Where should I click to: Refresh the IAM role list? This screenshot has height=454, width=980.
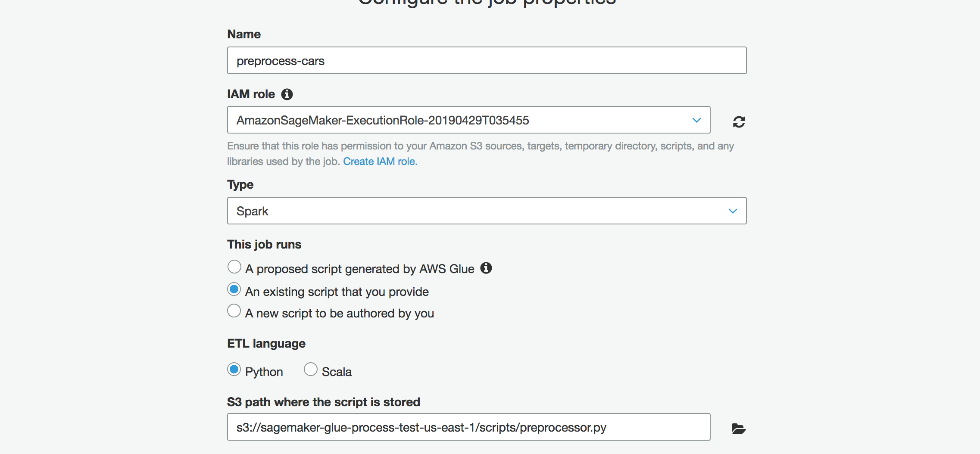click(x=739, y=122)
